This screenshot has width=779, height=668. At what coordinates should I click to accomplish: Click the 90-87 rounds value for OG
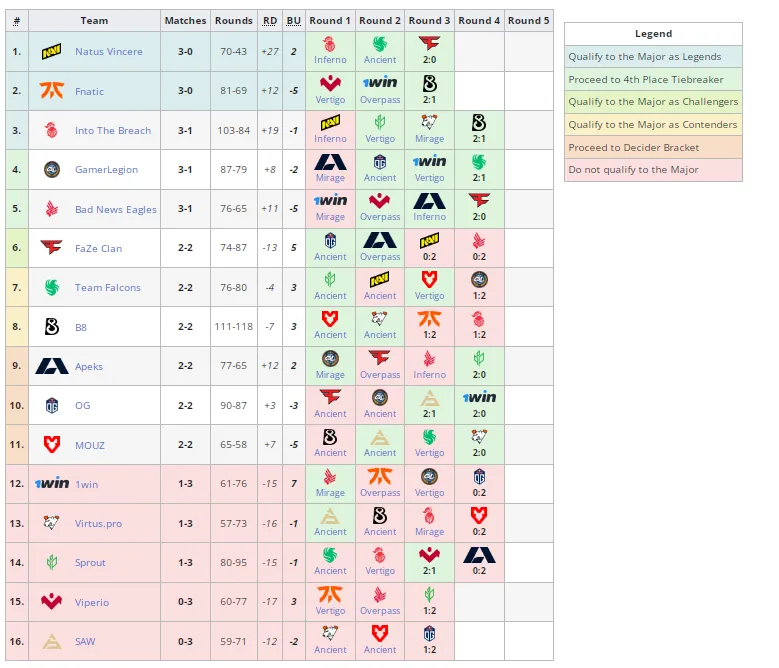point(234,405)
